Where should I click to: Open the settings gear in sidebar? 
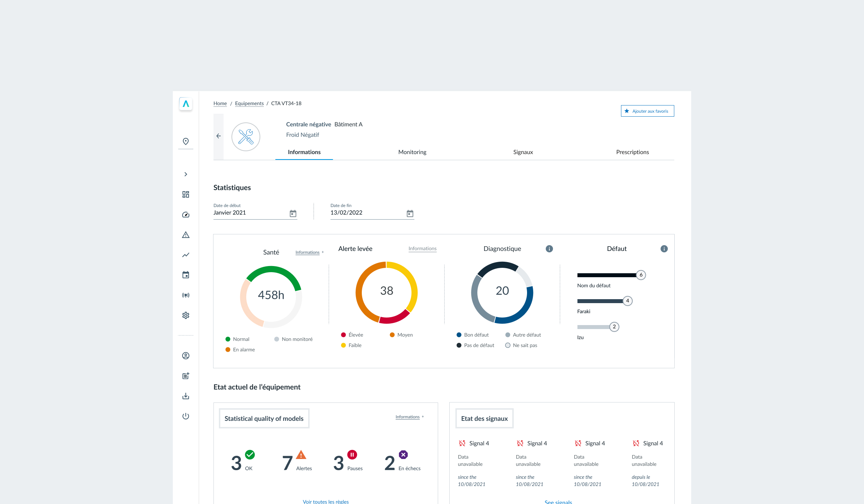186,315
